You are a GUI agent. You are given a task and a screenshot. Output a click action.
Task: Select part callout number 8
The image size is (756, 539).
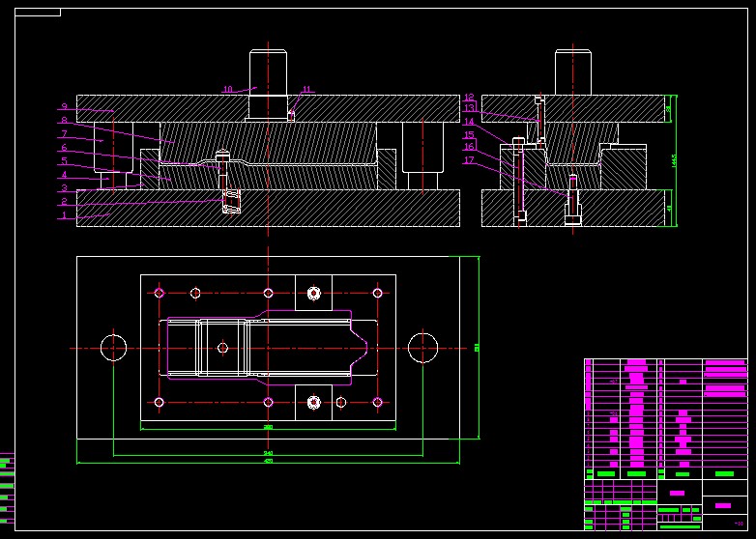point(64,121)
